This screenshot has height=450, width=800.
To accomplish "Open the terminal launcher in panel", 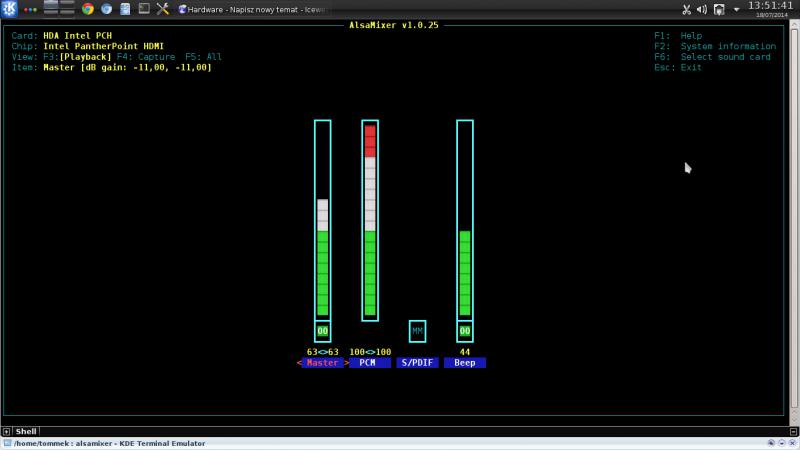I will click(x=143, y=9).
